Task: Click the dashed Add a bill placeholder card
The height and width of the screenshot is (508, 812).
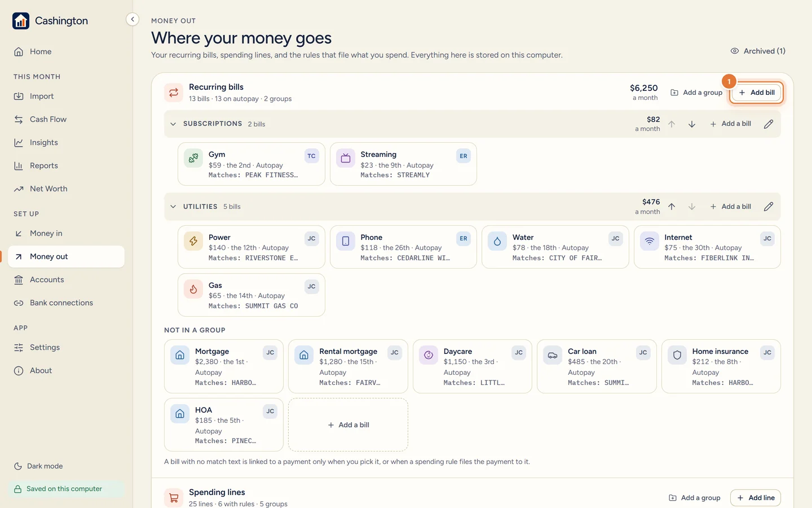Action: 348,425
